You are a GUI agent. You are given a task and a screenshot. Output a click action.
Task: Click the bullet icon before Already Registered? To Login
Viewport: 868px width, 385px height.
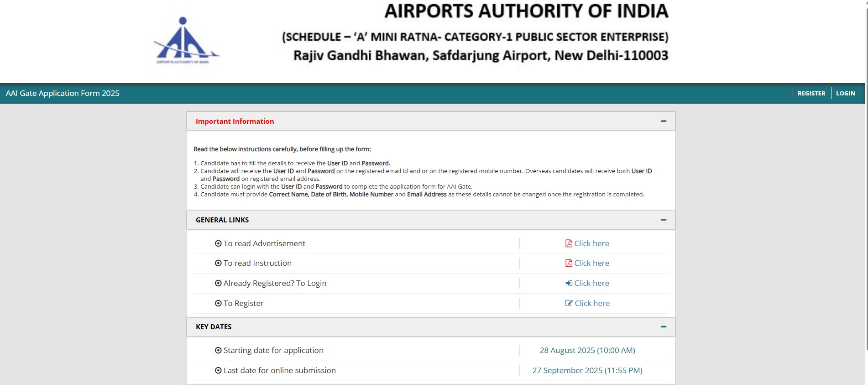tap(218, 283)
